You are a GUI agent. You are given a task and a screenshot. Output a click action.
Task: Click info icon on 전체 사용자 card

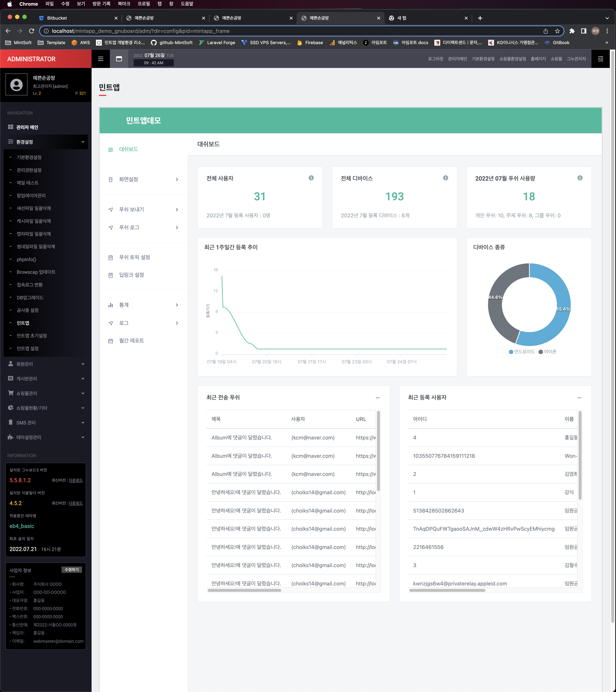tap(311, 178)
